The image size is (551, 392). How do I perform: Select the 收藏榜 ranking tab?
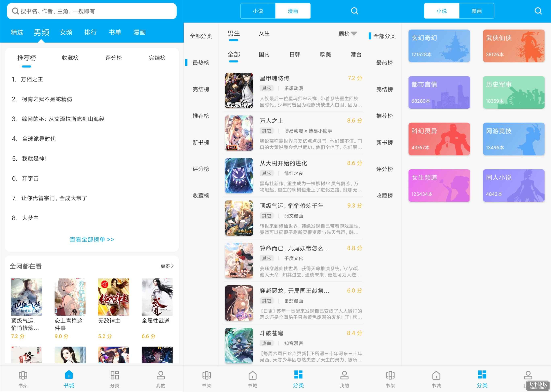(x=70, y=58)
